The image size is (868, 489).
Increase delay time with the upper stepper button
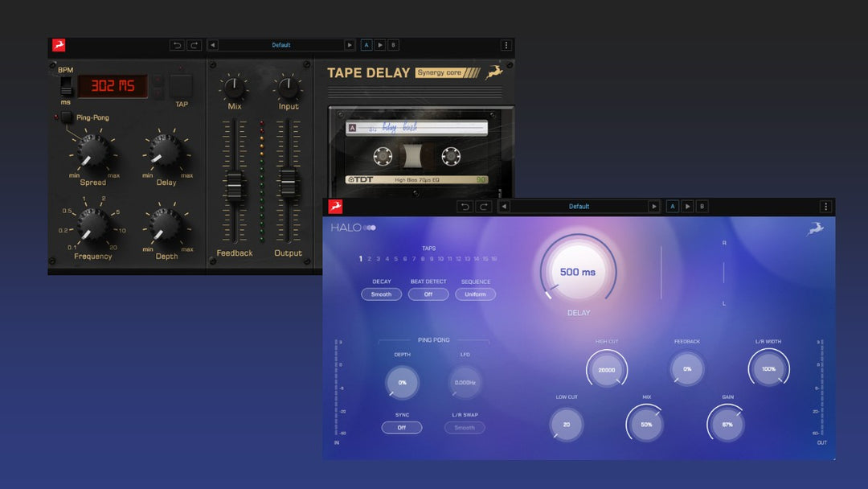158,80
